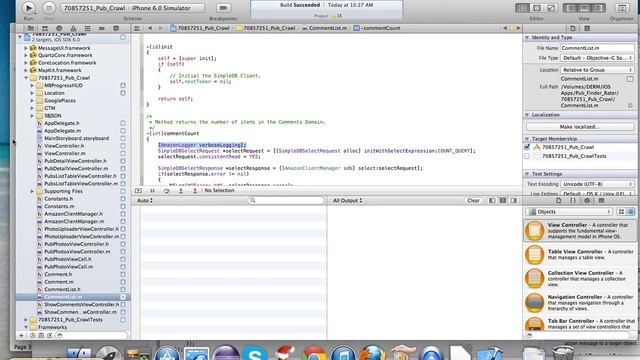Select the Project navigator folder icon
640x360 pixels.
[31, 29]
